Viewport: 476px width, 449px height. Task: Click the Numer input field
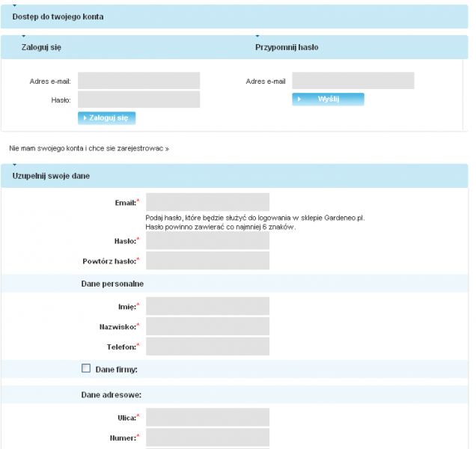point(207,437)
